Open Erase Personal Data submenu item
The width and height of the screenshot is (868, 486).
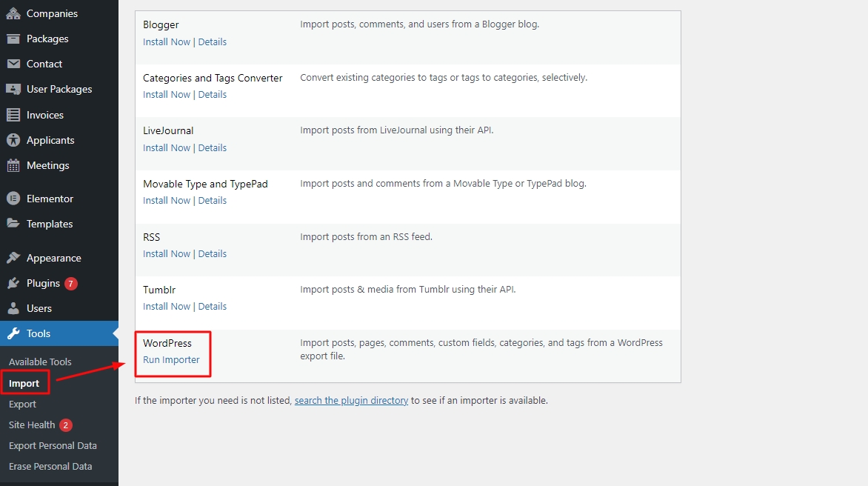click(50, 466)
